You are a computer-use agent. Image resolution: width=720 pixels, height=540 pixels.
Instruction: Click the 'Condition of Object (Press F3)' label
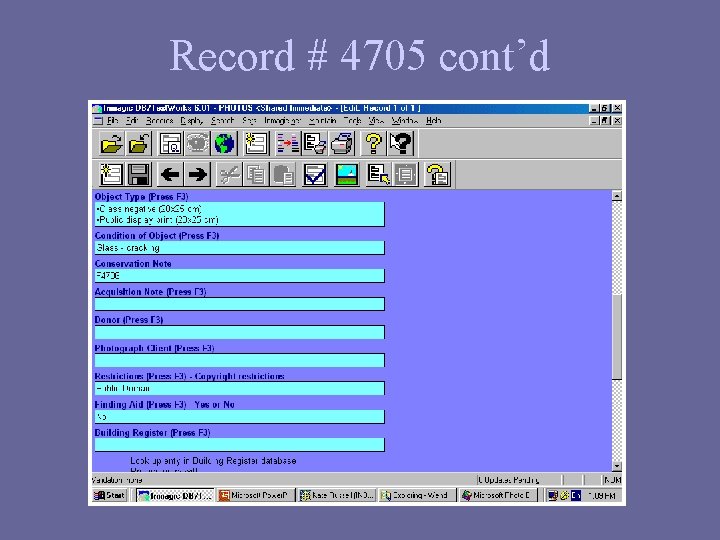point(157,236)
